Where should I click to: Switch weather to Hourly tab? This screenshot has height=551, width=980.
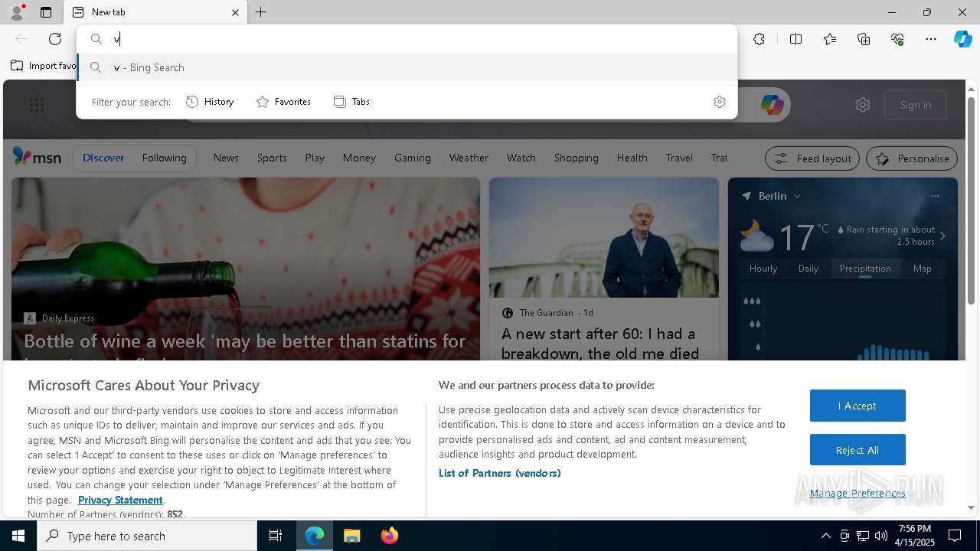pyautogui.click(x=763, y=269)
